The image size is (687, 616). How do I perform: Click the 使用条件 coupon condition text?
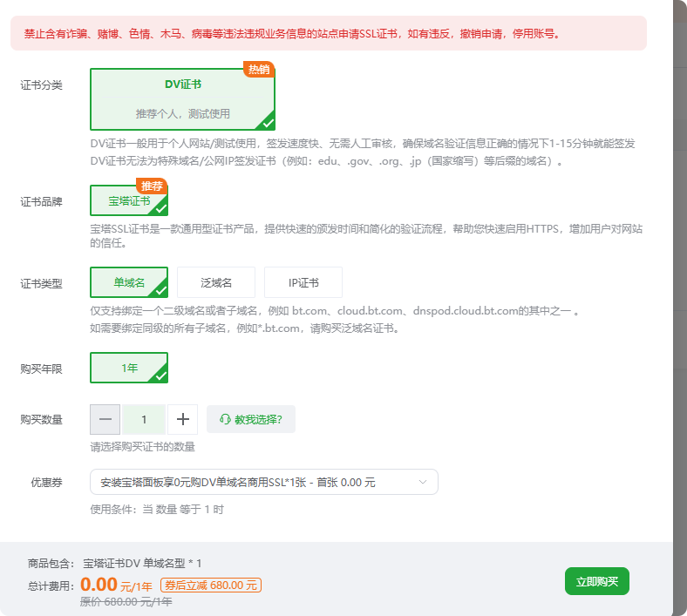tap(157, 510)
